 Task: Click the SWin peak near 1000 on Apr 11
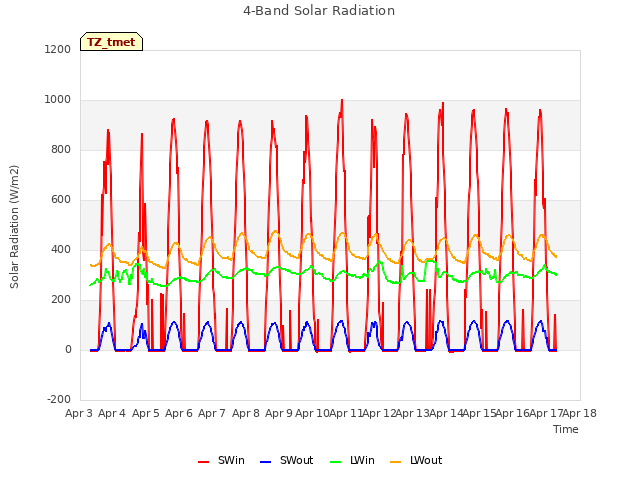tap(342, 100)
